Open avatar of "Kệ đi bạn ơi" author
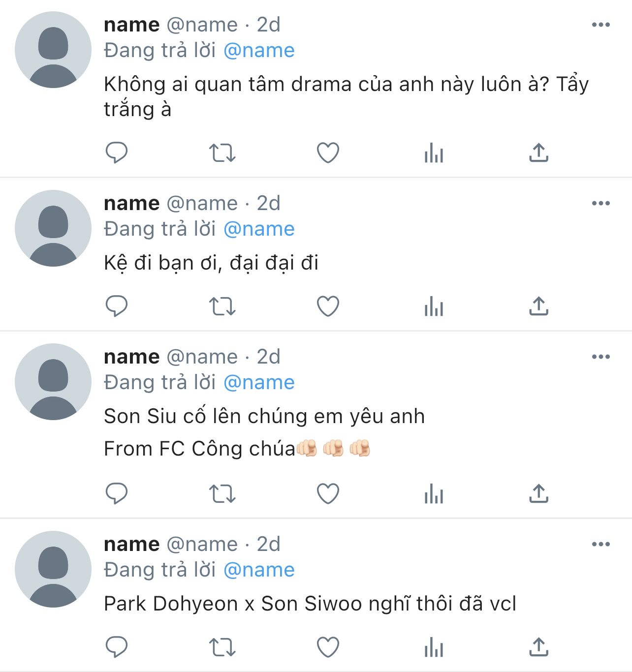This screenshot has width=632, height=672. (x=53, y=228)
